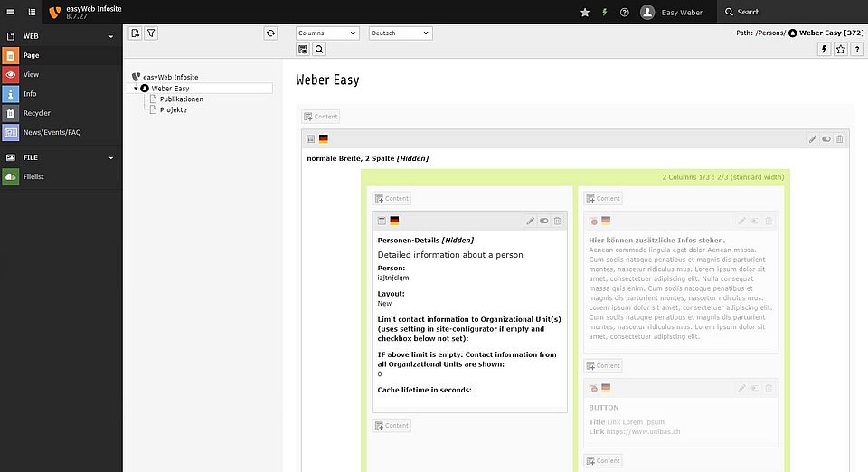Delete the normale Breite 2 Spalte element
The image size is (868, 472).
(x=840, y=139)
